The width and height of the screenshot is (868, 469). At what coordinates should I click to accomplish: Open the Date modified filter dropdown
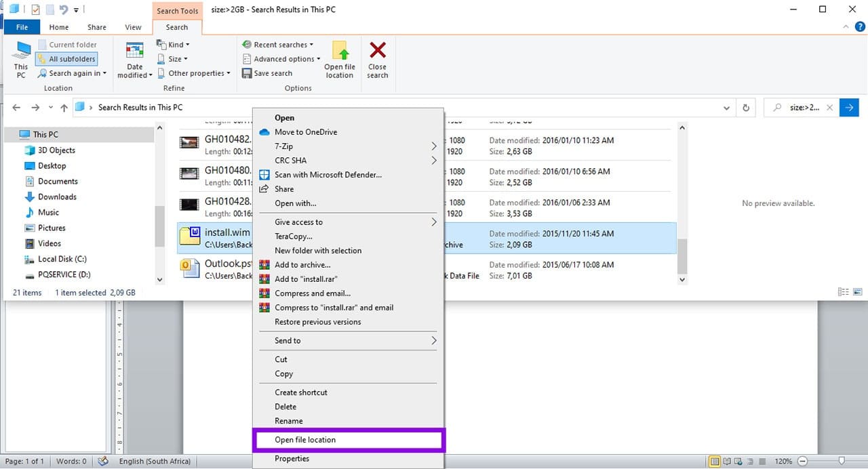pyautogui.click(x=135, y=60)
